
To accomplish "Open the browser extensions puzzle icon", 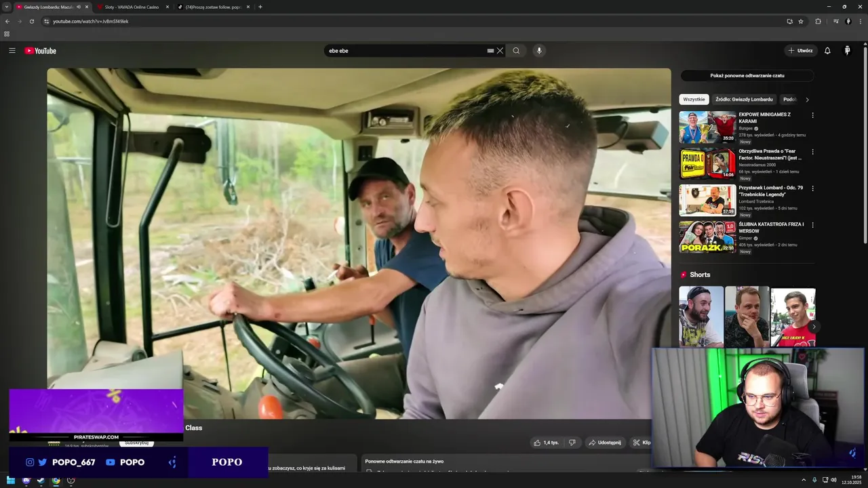I will [818, 21].
